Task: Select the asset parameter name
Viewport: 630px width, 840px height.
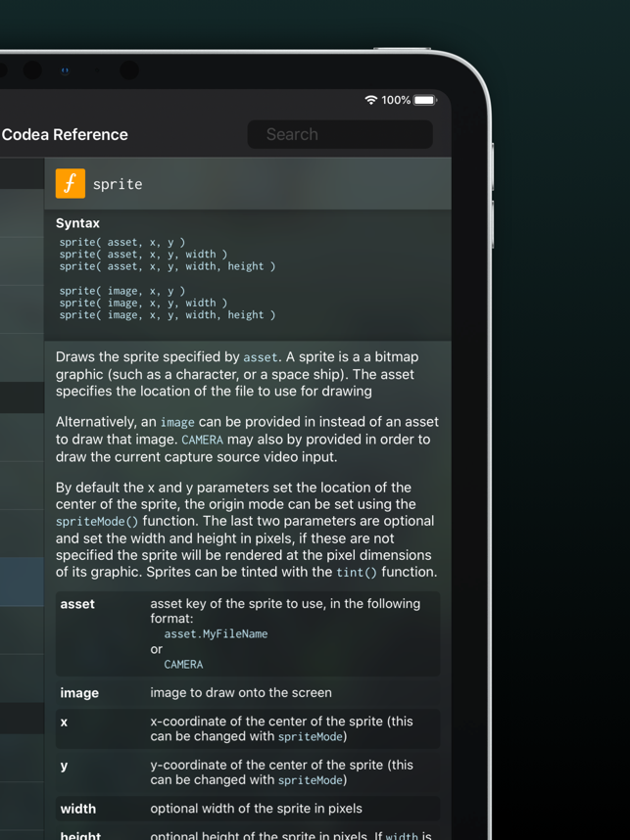Action: pyautogui.click(x=77, y=604)
